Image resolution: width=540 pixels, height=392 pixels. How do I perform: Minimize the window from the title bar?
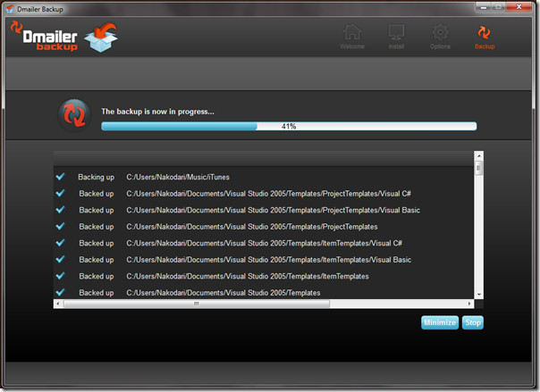(x=484, y=7)
